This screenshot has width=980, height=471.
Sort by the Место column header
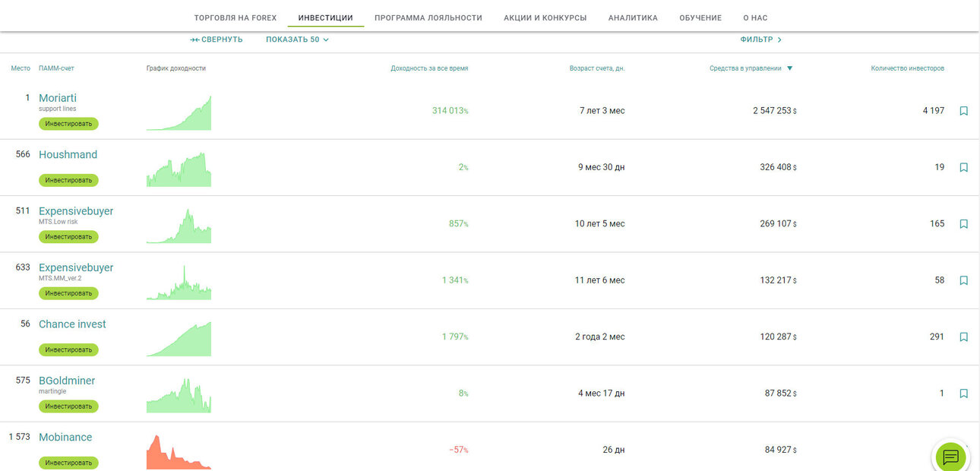(21, 68)
